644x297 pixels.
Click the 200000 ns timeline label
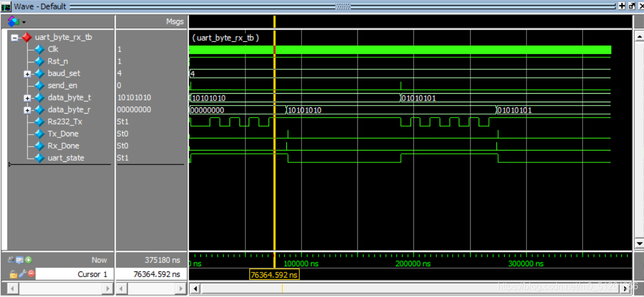click(x=413, y=263)
